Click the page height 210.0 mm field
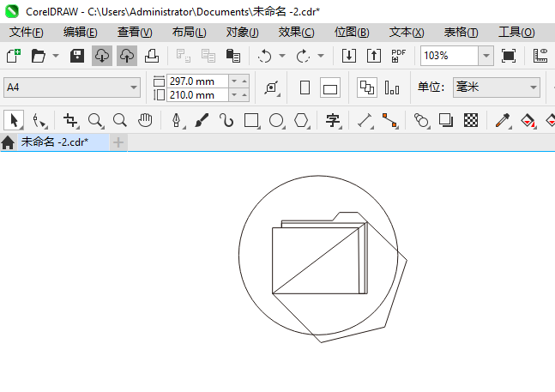 click(198, 95)
